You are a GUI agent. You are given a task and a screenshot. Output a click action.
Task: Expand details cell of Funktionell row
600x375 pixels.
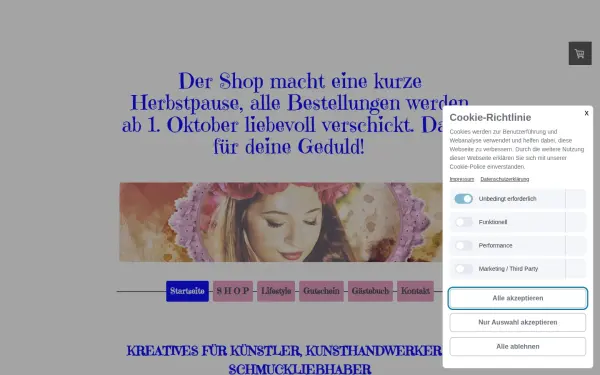(x=576, y=222)
